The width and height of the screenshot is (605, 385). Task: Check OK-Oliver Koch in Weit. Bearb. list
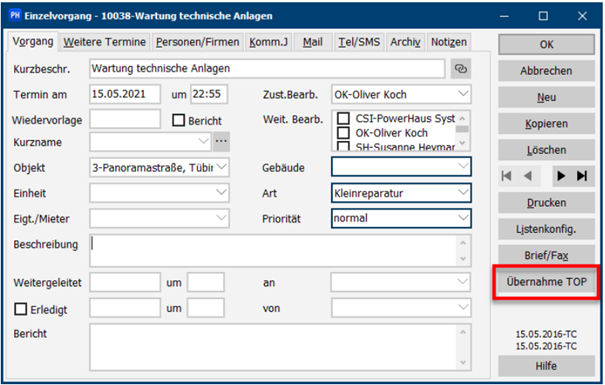click(343, 133)
